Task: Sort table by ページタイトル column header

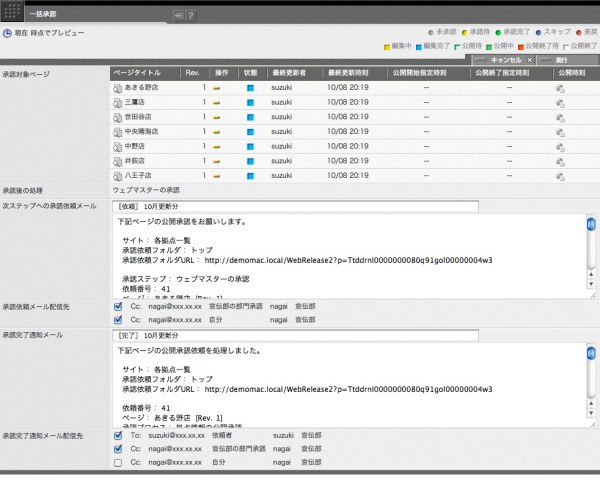Action: (x=144, y=73)
